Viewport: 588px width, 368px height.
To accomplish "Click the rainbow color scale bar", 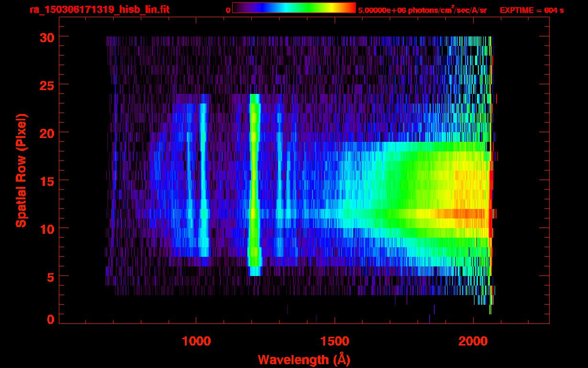I will [x=294, y=8].
